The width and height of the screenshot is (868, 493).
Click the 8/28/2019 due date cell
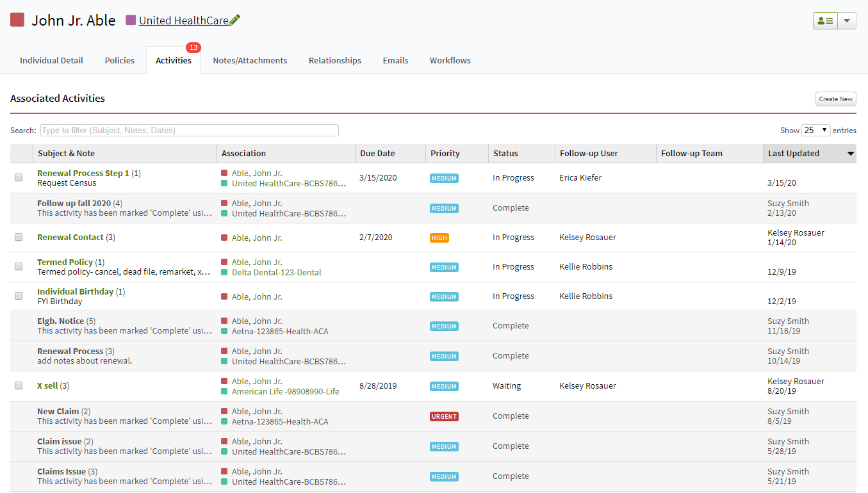pos(379,385)
